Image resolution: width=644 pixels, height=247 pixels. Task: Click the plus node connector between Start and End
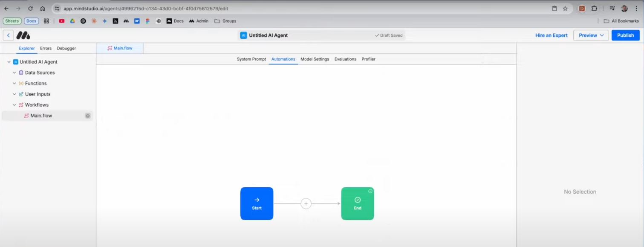[306, 203]
